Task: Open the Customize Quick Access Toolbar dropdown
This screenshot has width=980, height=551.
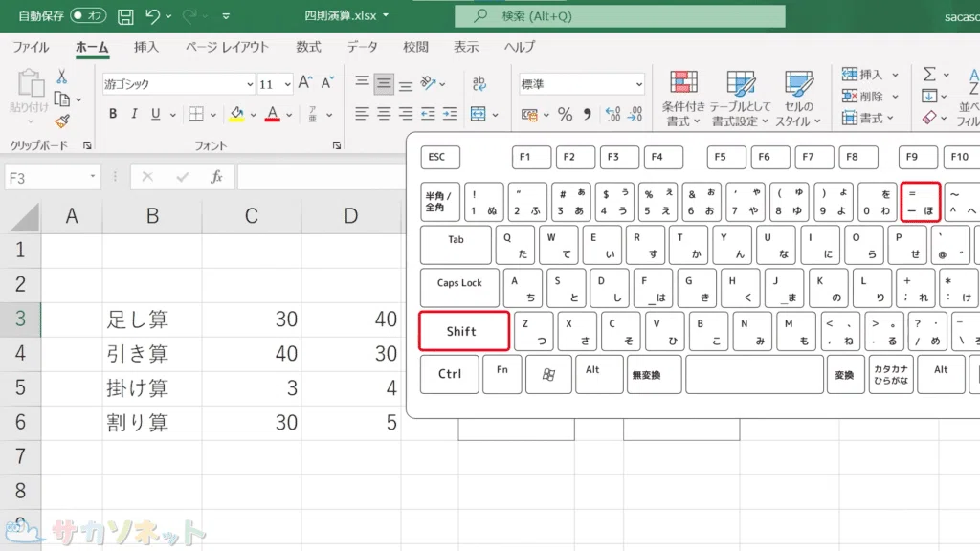Action: click(x=226, y=16)
